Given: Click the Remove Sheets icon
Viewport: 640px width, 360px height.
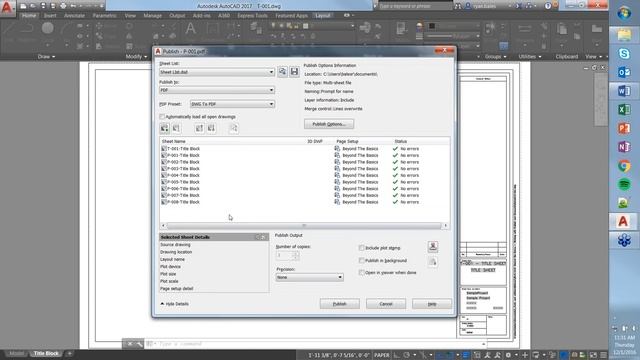Looking at the screenshot, I should (176, 128).
